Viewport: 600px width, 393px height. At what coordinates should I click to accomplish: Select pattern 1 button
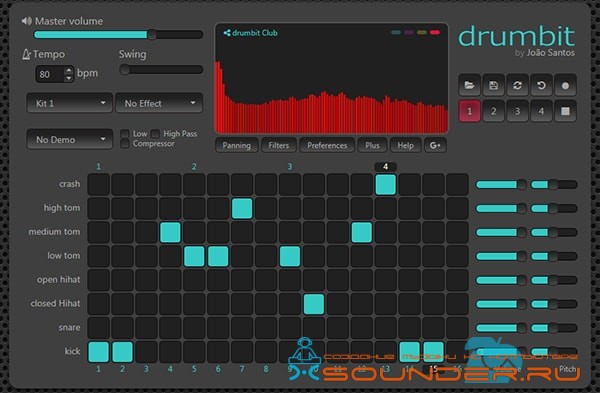tap(469, 111)
